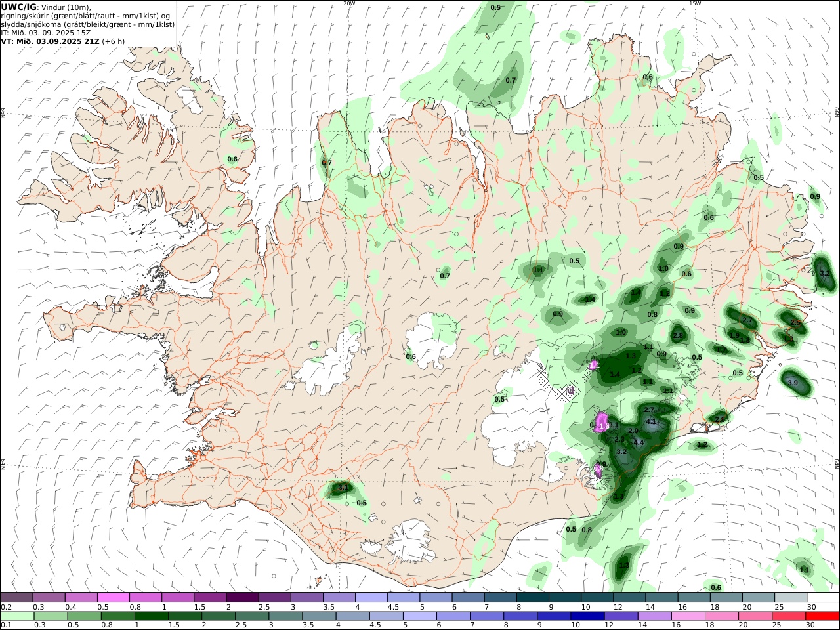Click the dark teal 8 mm snow swatch
Screen dimensions: 840x630
tap(533, 597)
